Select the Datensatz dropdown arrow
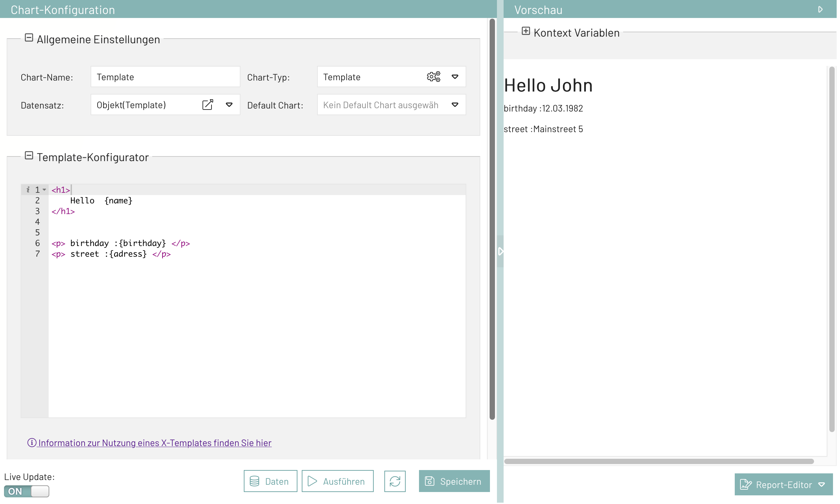The height and width of the screenshot is (504, 840). tap(229, 105)
